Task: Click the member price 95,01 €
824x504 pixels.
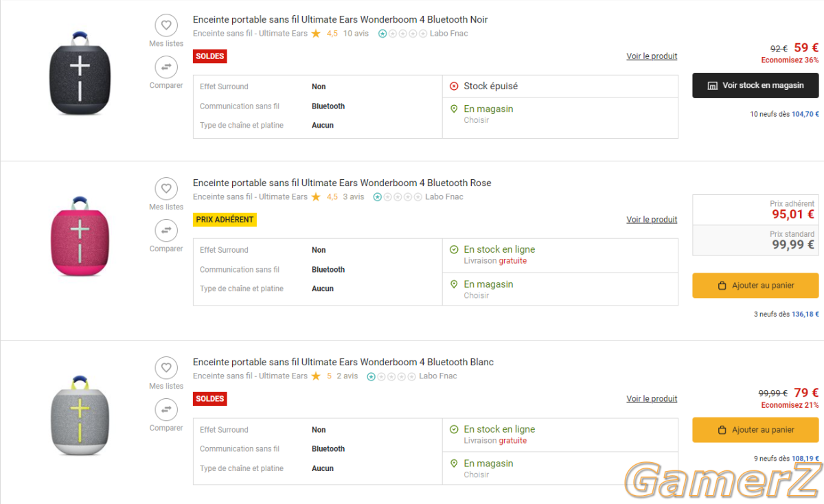Action: coord(792,214)
